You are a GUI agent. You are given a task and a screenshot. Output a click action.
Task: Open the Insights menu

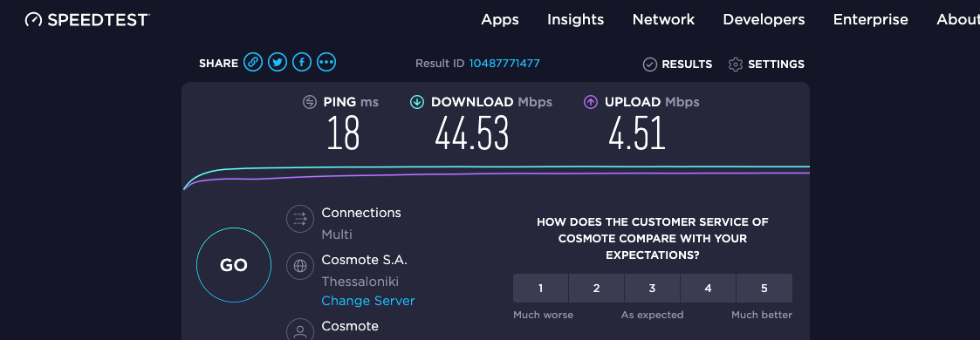pyautogui.click(x=576, y=20)
